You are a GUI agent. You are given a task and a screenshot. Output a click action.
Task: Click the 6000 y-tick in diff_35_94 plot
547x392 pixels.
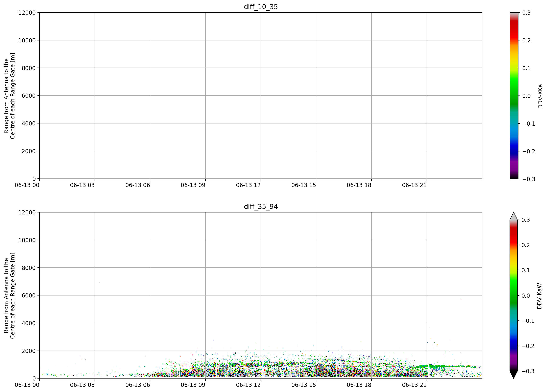click(x=29, y=295)
